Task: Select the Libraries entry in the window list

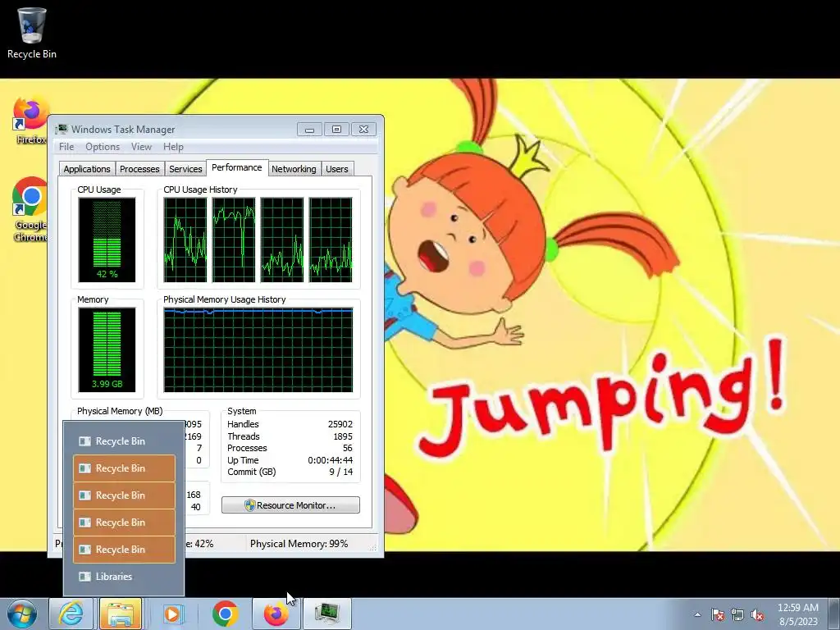Action: (x=124, y=577)
